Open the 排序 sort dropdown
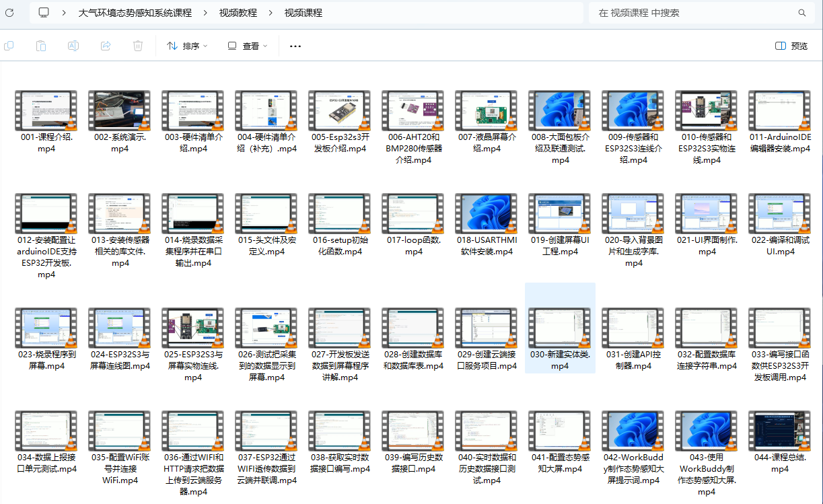Viewport: 823px width, 504px height. tap(187, 46)
